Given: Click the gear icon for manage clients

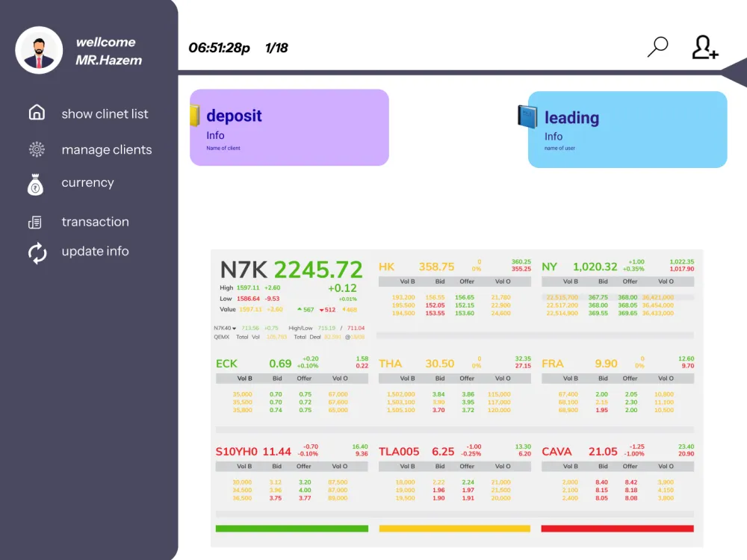Looking at the screenshot, I should [37, 149].
